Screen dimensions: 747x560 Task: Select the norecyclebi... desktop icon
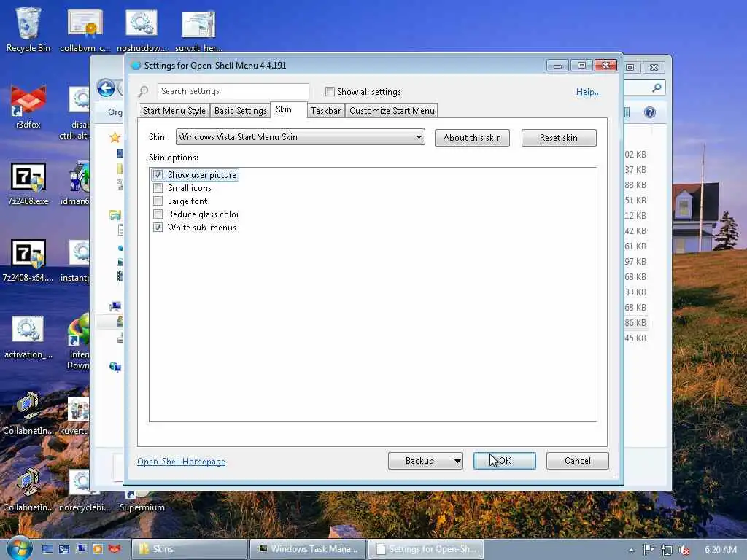point(84,491)
